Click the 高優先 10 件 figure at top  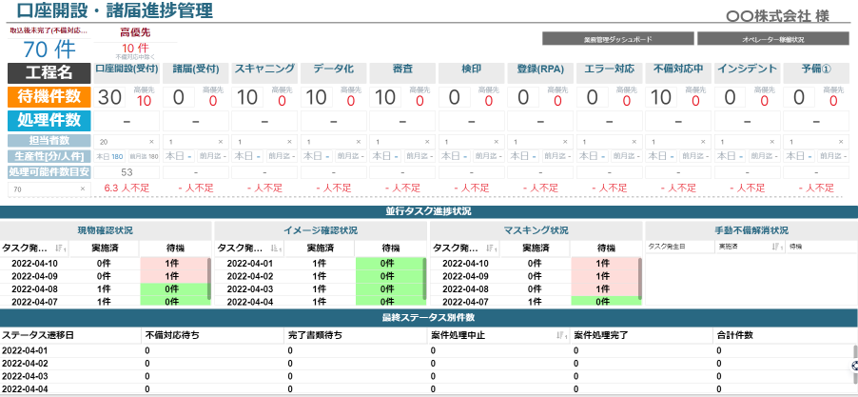[135, 48]
